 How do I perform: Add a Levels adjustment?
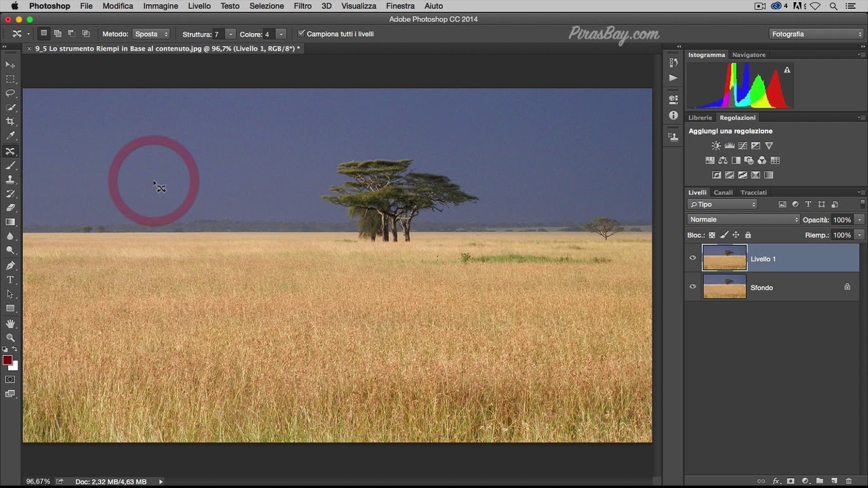tap(730, 146)
